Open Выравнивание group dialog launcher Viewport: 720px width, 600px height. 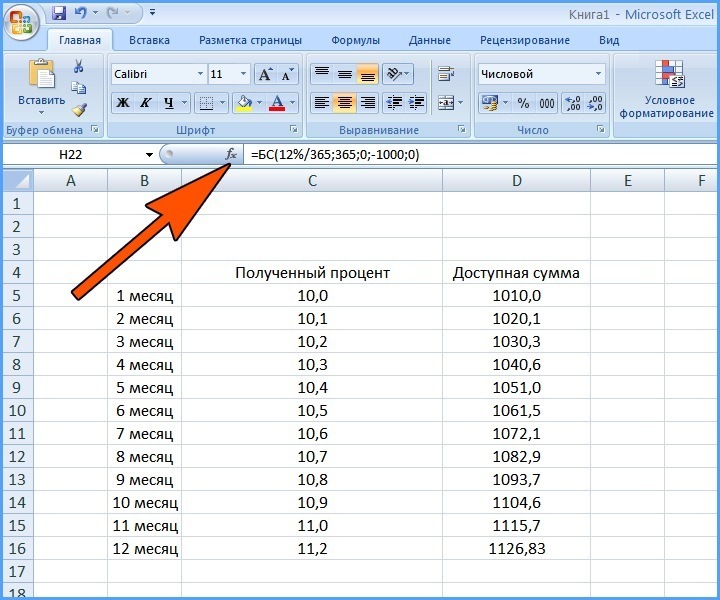[x=462, y=129]
